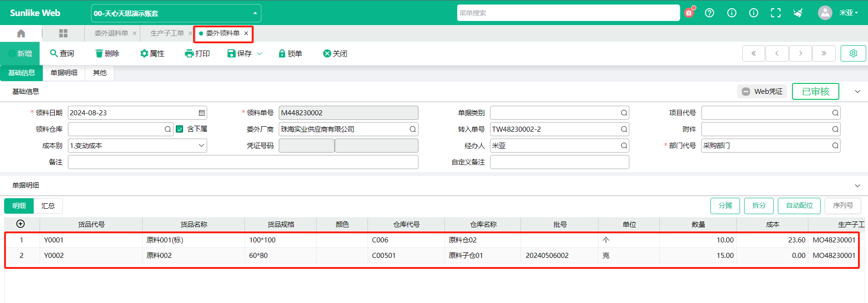The width and height of the screenshot is (868, 303).
Task: Close the 生产子工单 tab
Action: (190, 33)
